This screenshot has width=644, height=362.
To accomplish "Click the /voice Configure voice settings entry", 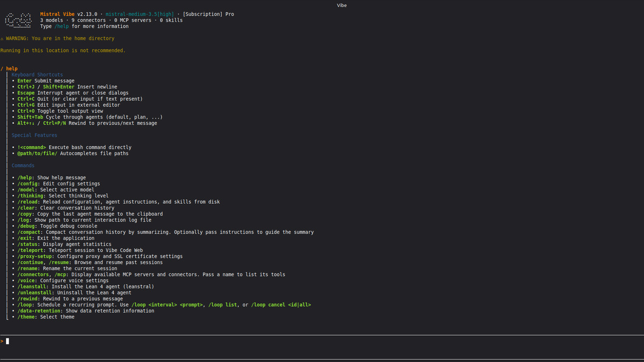I will point(60,280).
